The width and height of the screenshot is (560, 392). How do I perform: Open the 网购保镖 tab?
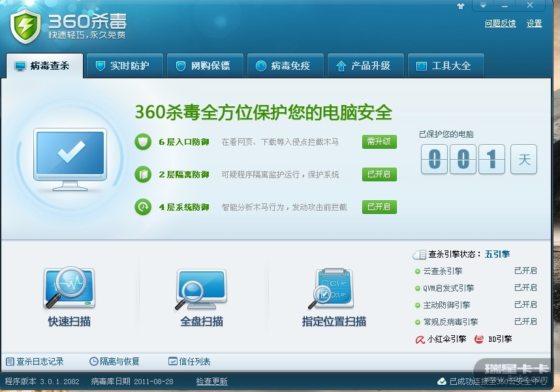tap(205, 66)
